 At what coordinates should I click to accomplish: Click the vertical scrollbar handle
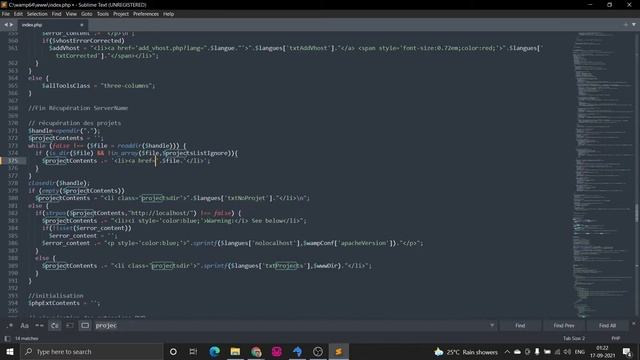(636, 212)
